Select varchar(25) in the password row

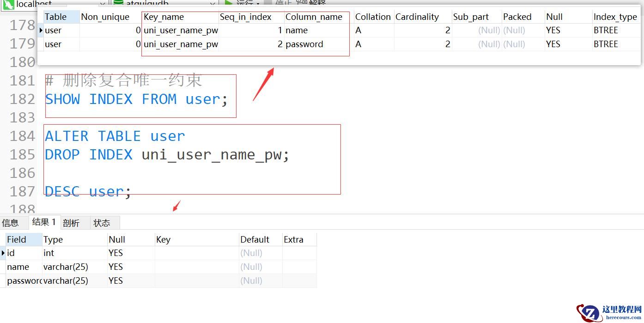pyautogui.click(x=74, y=280)
